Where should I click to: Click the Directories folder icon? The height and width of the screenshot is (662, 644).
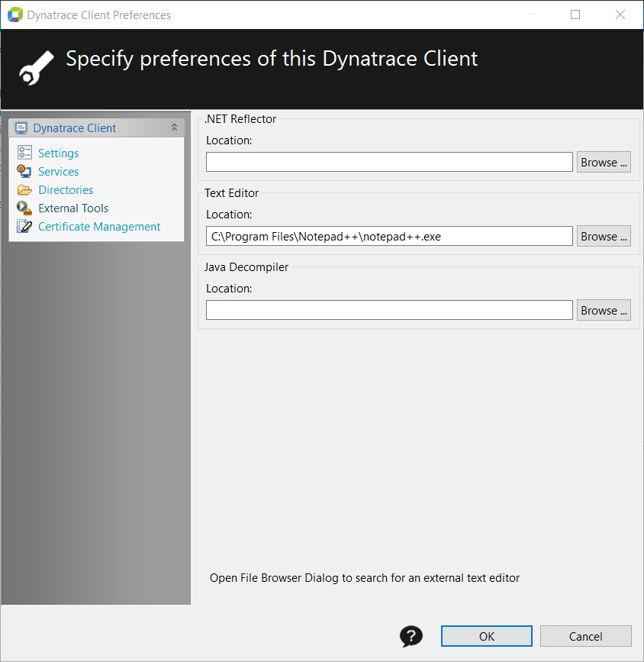click(x=24, y=190)
